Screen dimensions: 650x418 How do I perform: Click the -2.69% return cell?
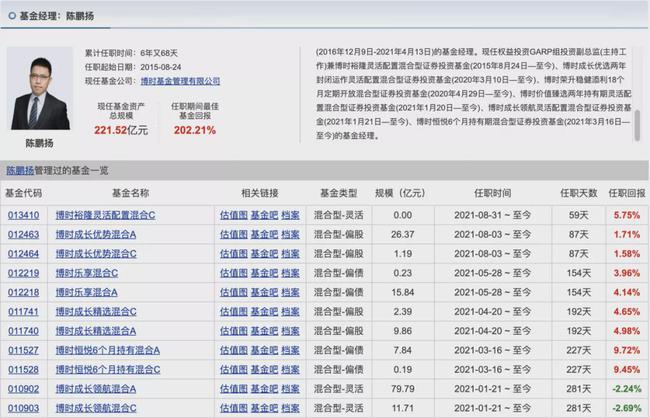click(x=627, y=408)
